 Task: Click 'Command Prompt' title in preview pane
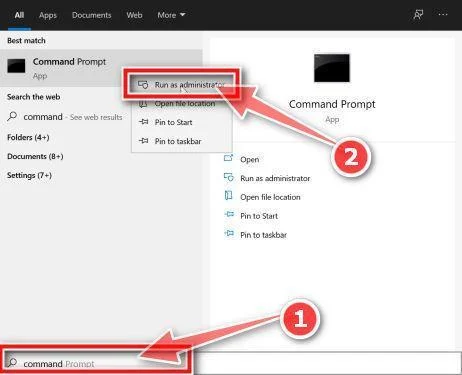pyautogui.click(x=332, y=104)
